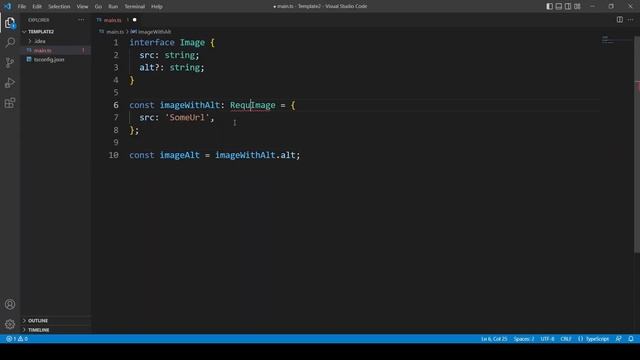640x360 pixels.
Task: Click the 'RequImage' type with error underline
Action: tap(253, 105)
